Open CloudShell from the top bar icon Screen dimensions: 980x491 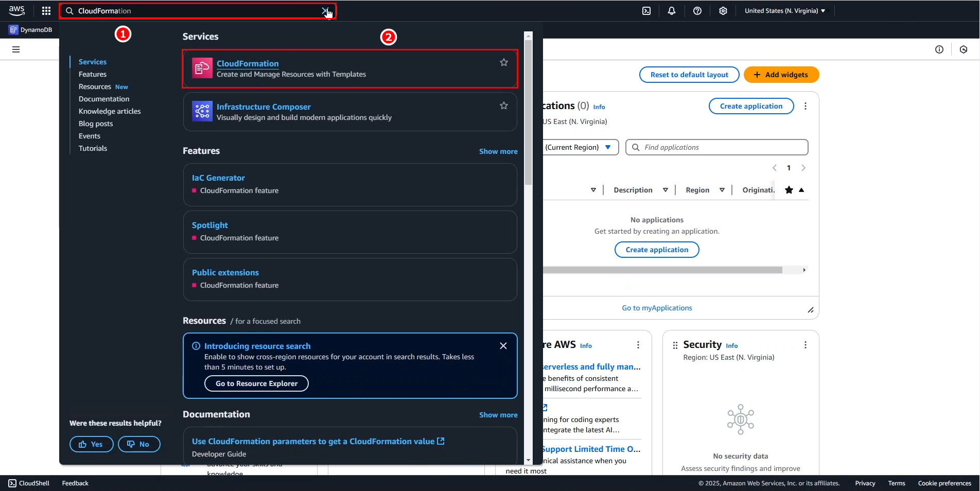[x=646, y=11]
